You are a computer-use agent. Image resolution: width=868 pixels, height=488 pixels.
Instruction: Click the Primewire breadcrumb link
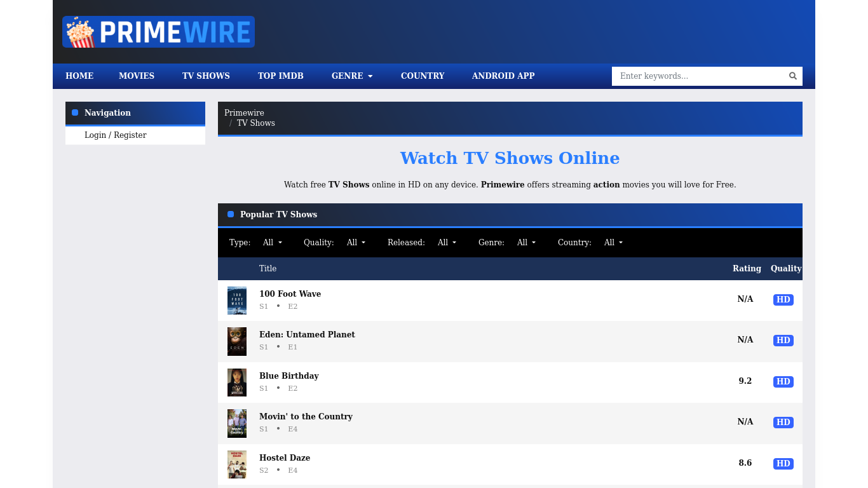click(244, 113)
